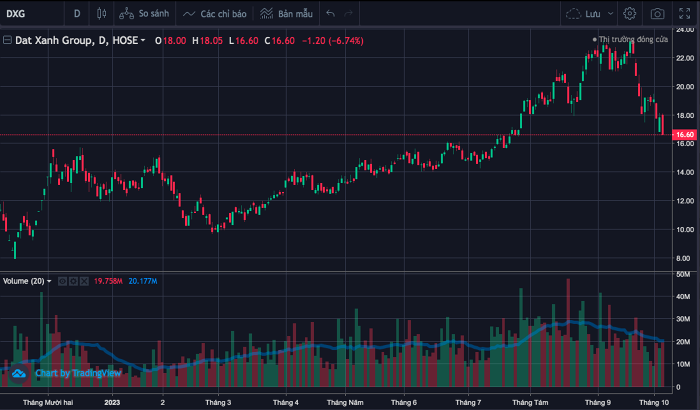Click the TradingView cloud logo icon
Viewport: 700px width, 410px height.
pos(19,373)
